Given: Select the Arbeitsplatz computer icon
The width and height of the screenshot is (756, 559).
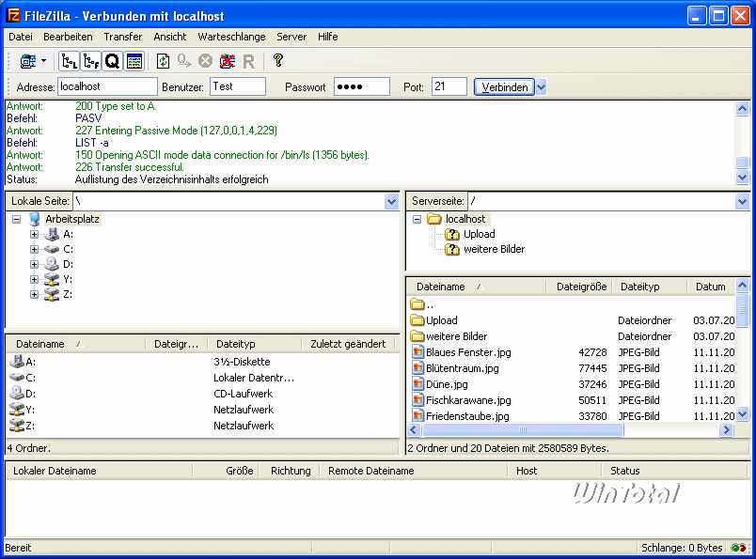Looking at the screenshot, I should click(x=35, y=219).
